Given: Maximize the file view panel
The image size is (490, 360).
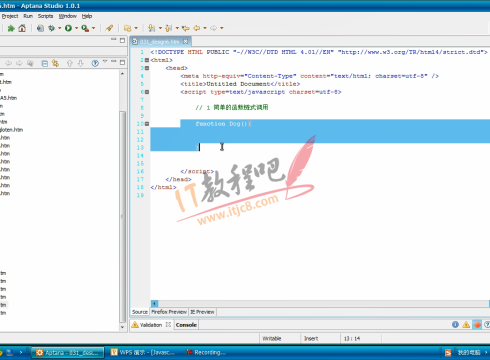Looking at the screenshot, I should click(x=122, y=62).
